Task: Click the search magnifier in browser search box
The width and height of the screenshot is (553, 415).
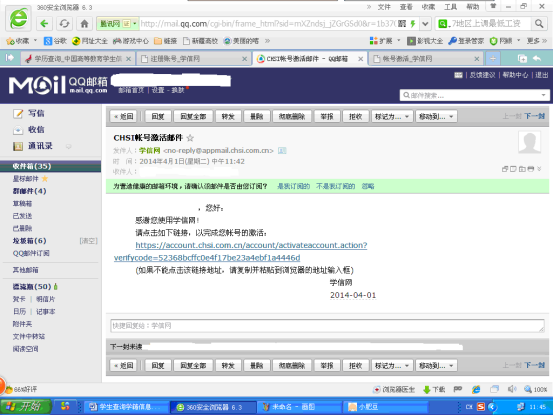Action: pos(539,24)
